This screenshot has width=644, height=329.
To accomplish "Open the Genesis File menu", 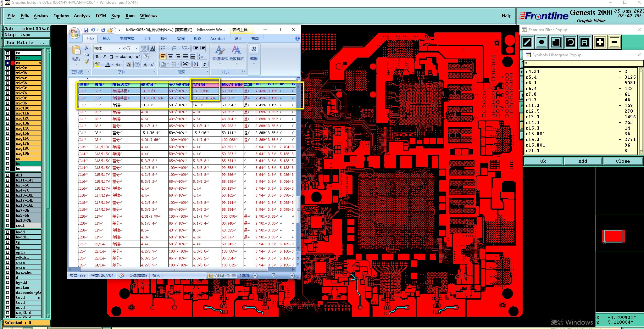I will click(x=11, y=16).
